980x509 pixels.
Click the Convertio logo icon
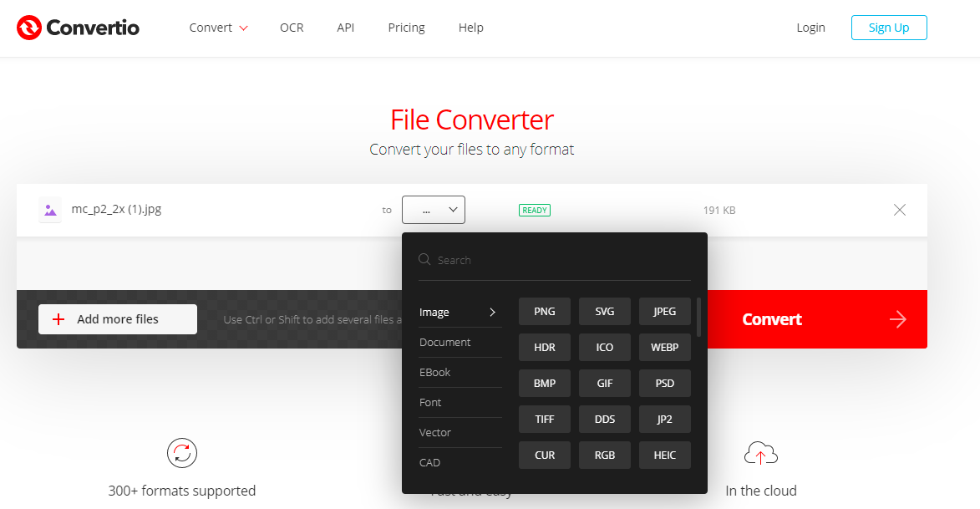tap(29, 27)
